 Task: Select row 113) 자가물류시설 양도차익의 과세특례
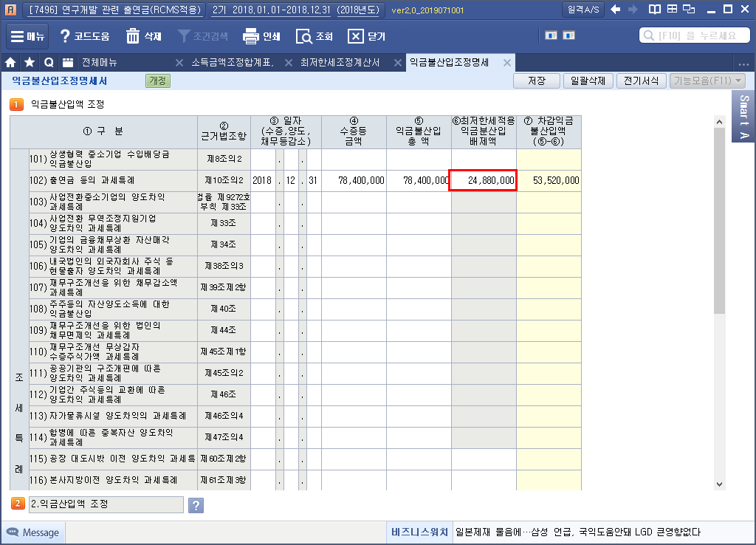click(113, 416)
